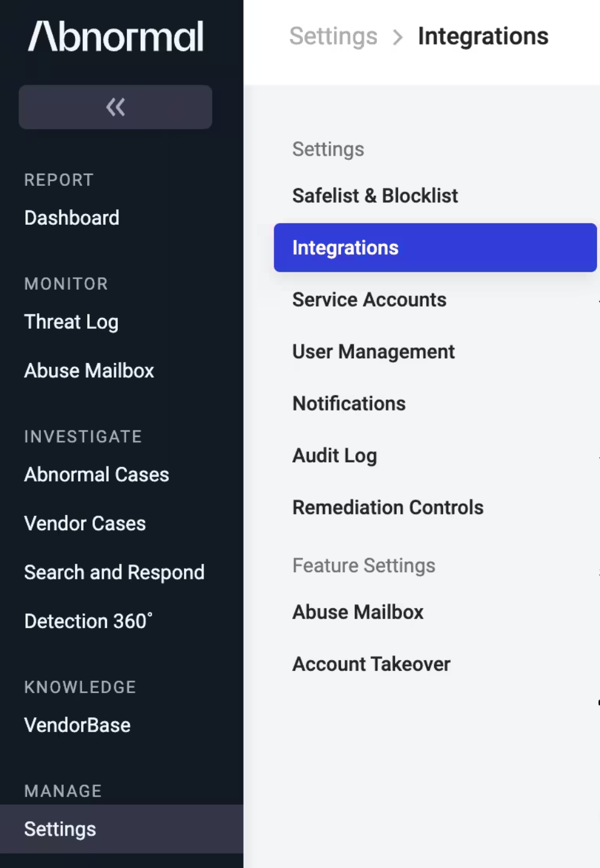Select Settings in the Manage section
This screenshot has width=600, height=868.
click(x=60, y=829)
